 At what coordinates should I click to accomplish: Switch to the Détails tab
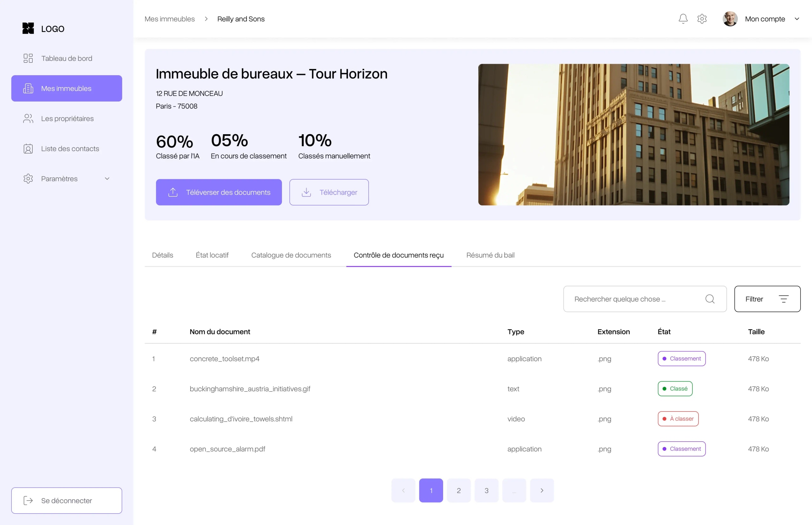(x=162, y=255)
